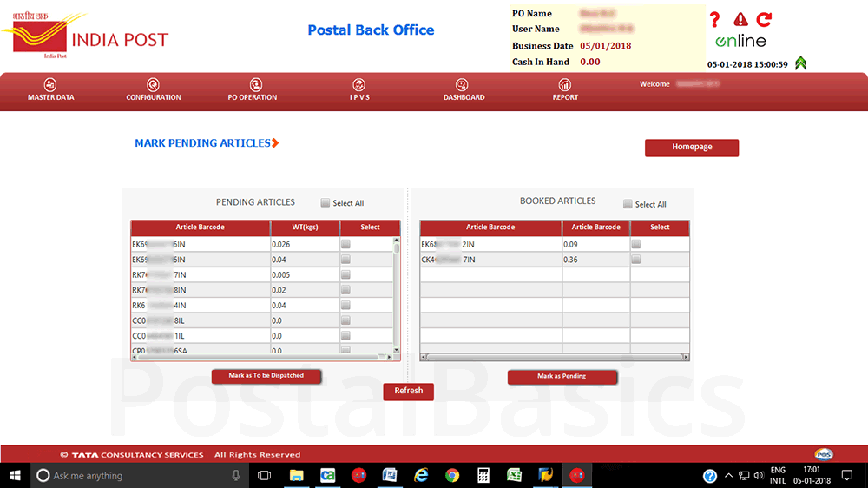Check the first pending article with weight 0.026
Viewport: 868px width, 488px height.
click(345, 245)
